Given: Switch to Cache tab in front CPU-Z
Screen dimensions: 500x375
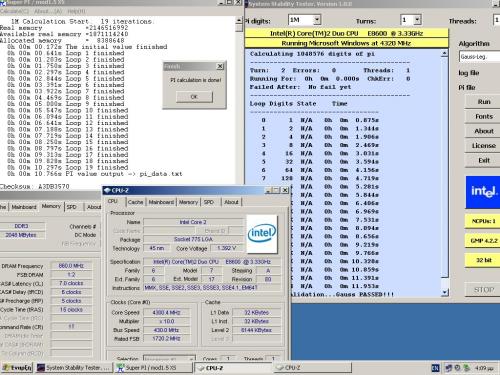Looking at the screenshot, I should (x=135, y=202).
